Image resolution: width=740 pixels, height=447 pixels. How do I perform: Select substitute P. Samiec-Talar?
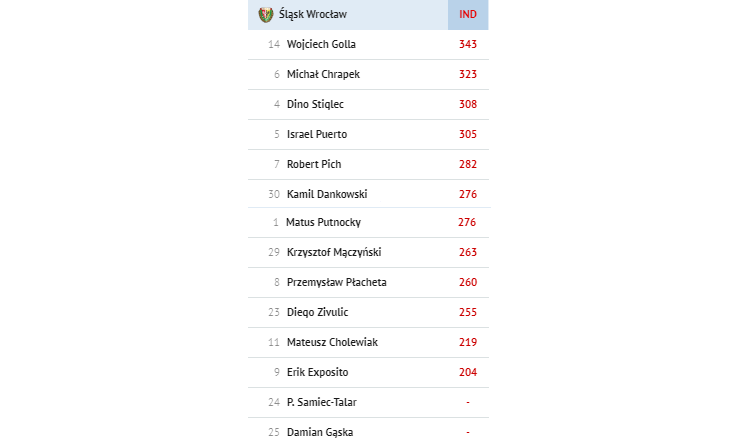(321, 403)
